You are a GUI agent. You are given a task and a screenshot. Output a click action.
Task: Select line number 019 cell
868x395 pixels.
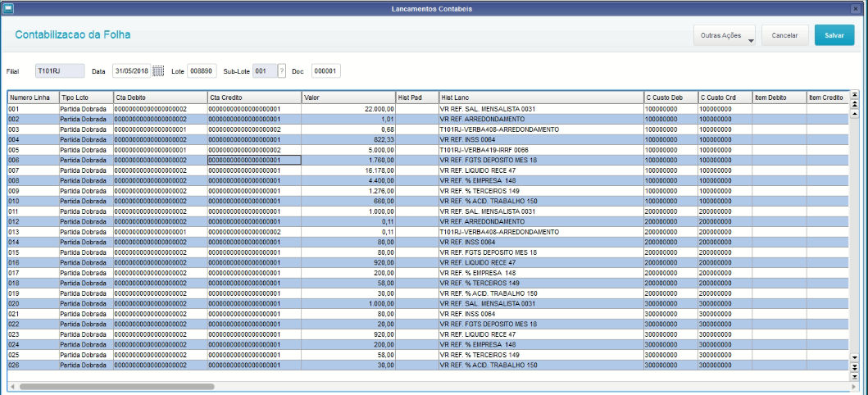point(34,293)
